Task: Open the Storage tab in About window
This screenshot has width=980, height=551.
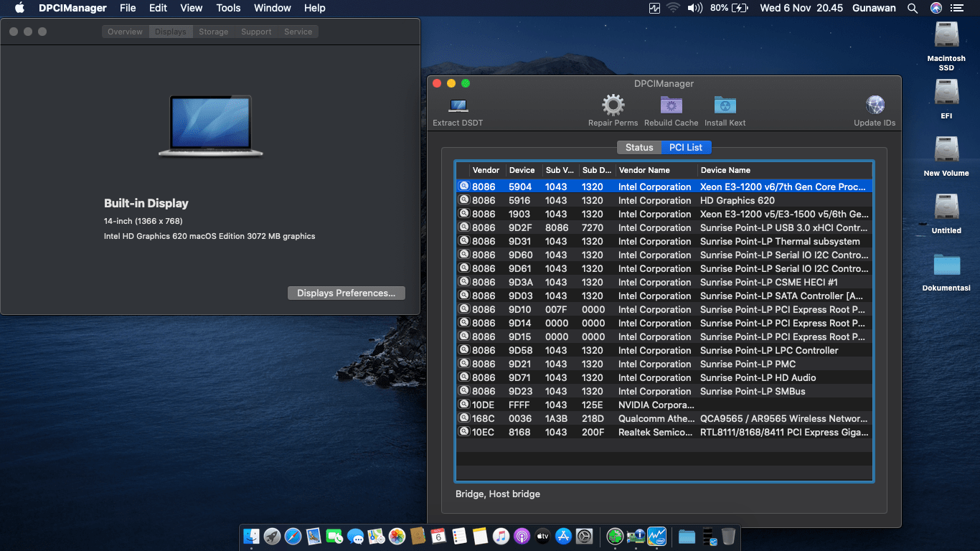Action: pyautogui.click(x=213, y=32)
